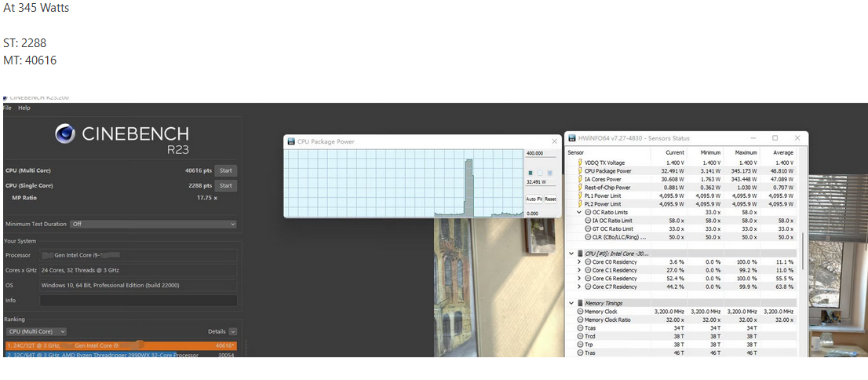Collapse the OC Ratio Limits group
This screenshot has height=380, width=868.
[580, 212]
